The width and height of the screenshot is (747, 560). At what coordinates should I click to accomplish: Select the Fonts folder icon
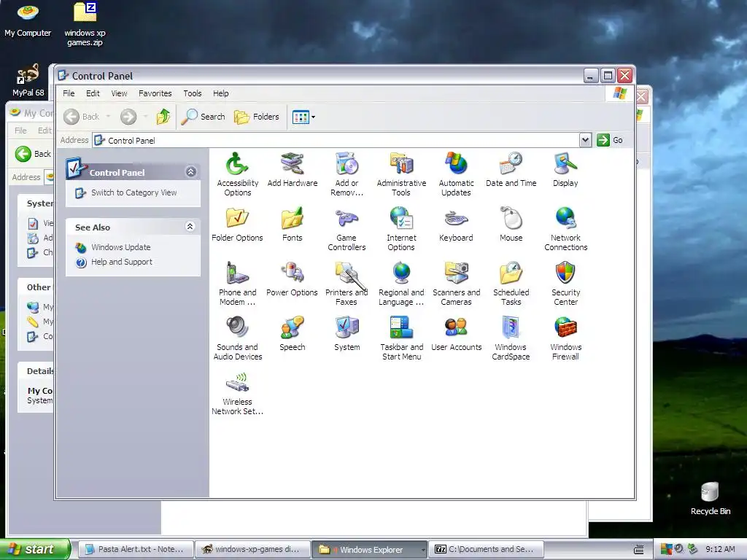(x=292, y=225)
